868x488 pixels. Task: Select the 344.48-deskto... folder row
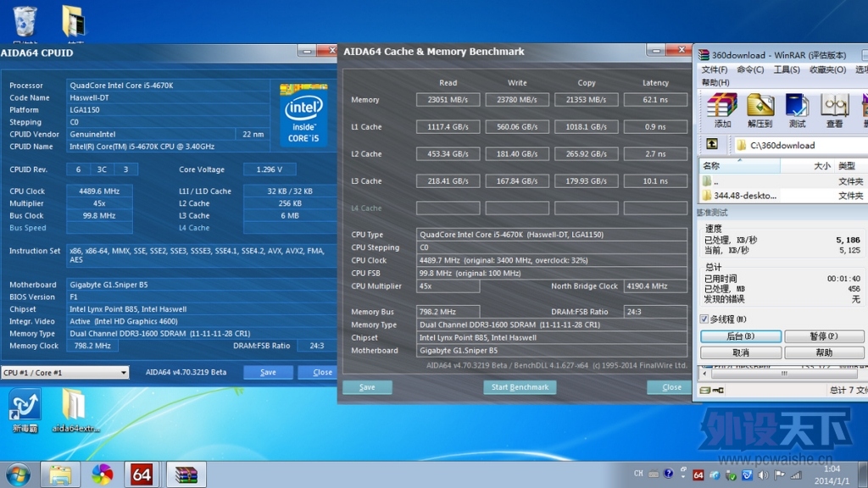click(782, 196)
